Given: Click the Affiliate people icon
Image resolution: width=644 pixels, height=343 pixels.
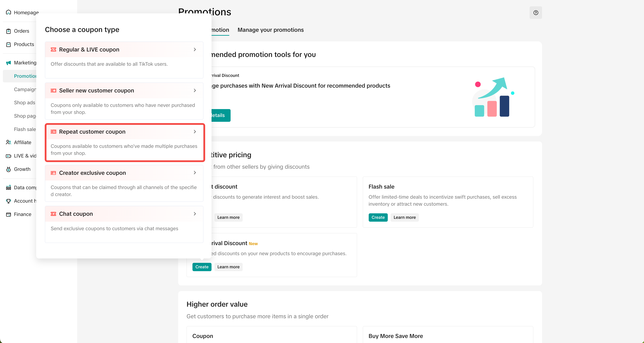Looking at the screenshot, I should coord(9,142).
